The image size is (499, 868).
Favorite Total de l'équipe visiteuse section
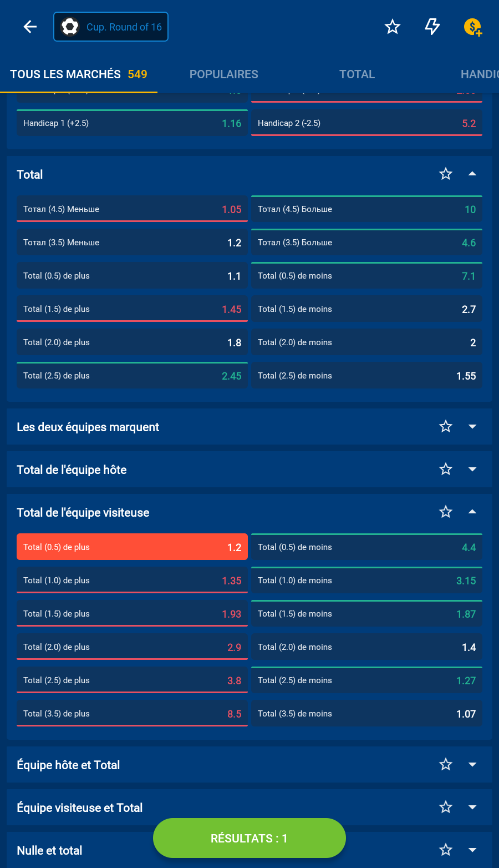[446, 512]
